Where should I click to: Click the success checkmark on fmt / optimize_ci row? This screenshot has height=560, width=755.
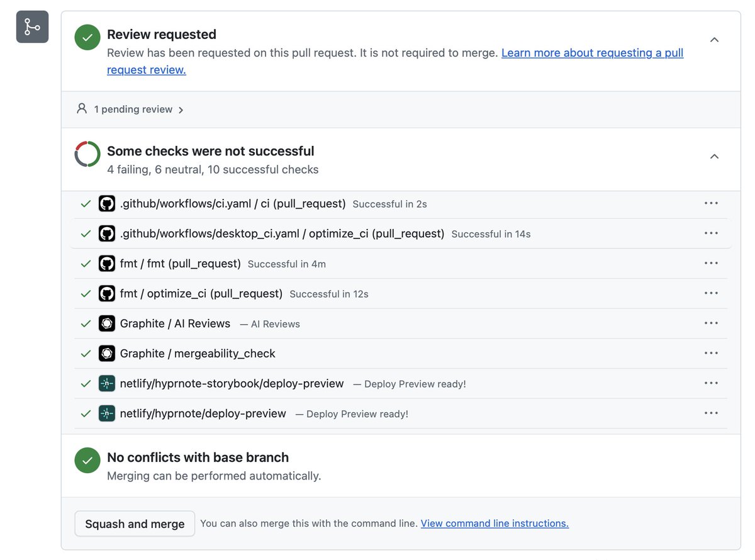coord(86,294)
